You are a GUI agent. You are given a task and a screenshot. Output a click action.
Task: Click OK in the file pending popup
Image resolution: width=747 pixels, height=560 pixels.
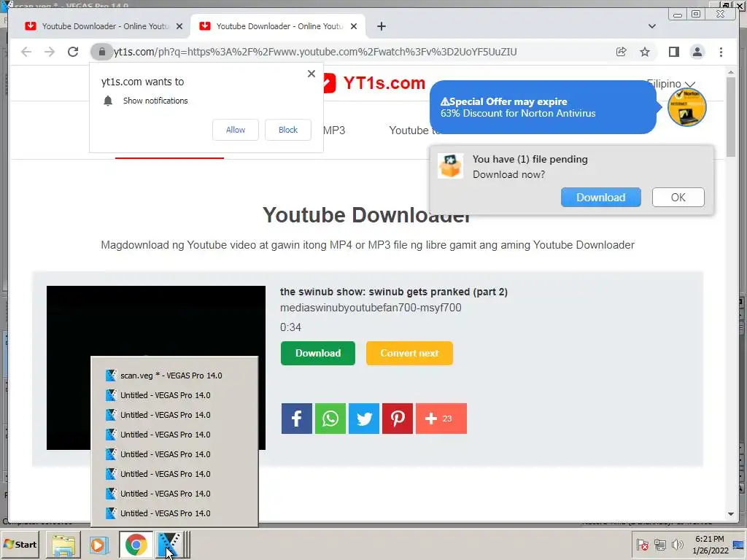point(678,197)
